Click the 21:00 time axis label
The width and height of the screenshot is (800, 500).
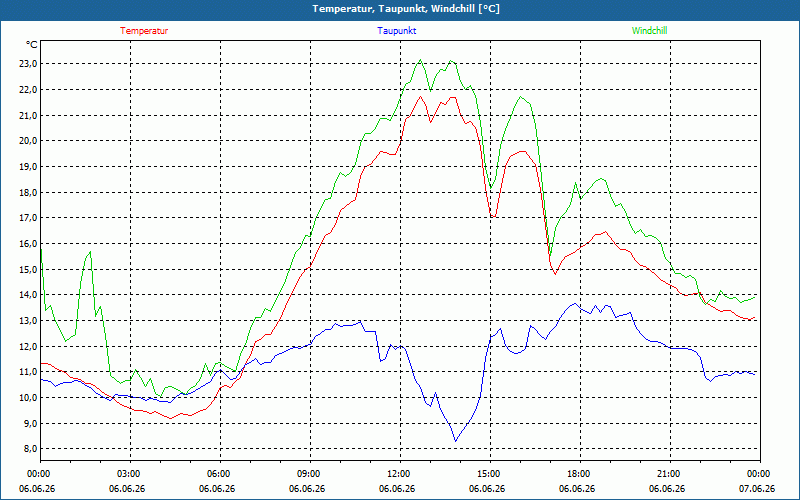pos(668,474)
